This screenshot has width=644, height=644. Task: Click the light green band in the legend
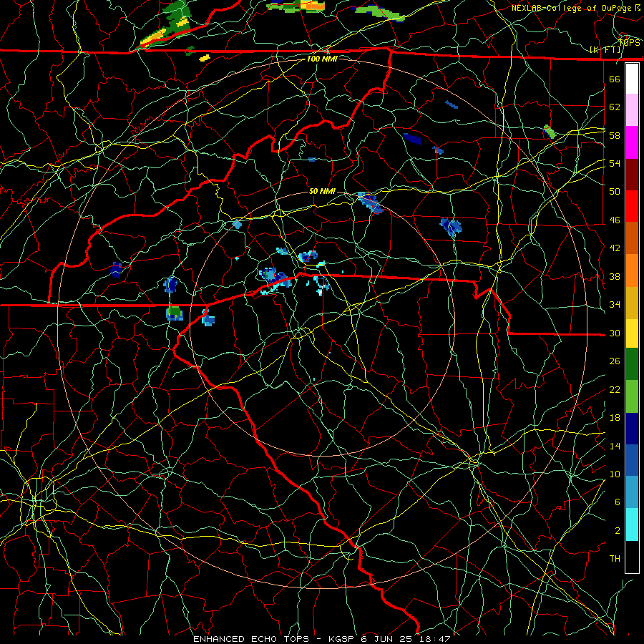(632, 396)
